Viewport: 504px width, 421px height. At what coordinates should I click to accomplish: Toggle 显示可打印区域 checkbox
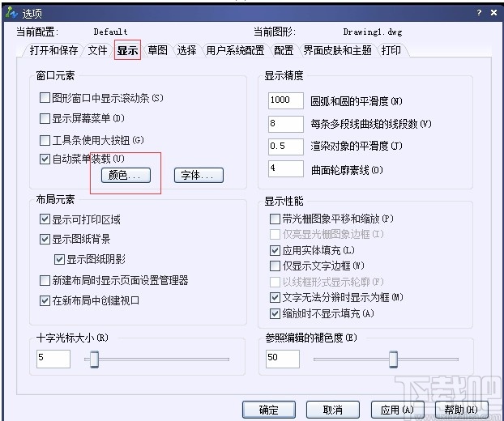45,219
